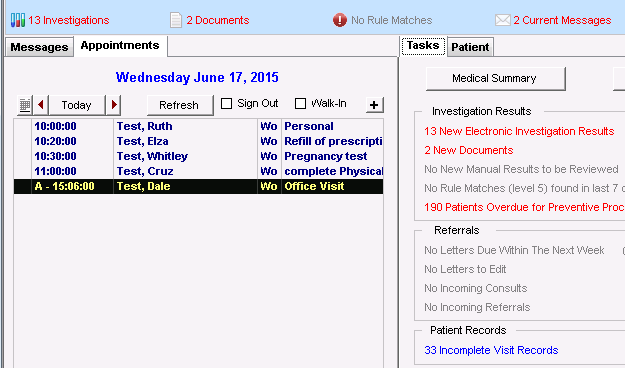This screenshot has width=625, height=368.
Task: Switch to the Messages tab
Action: tap(39, 47)
